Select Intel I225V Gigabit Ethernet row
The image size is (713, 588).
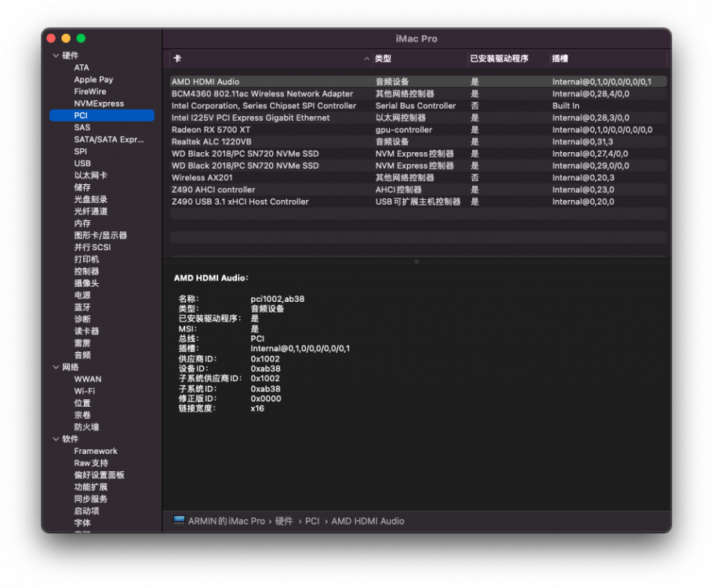click(x=418, y=118)
